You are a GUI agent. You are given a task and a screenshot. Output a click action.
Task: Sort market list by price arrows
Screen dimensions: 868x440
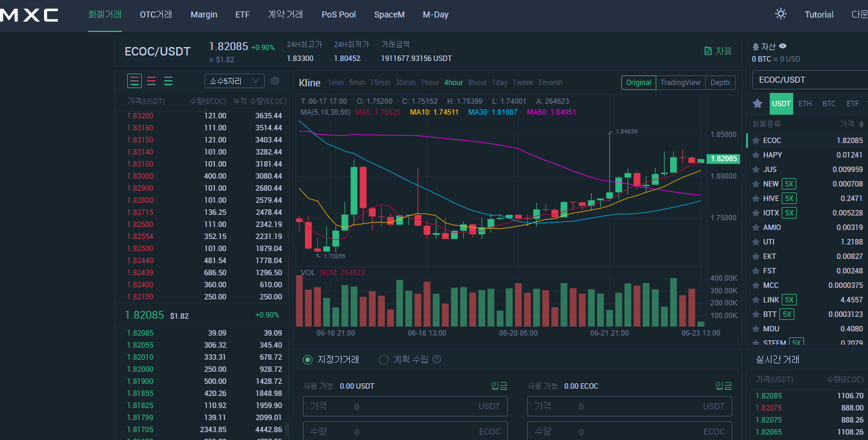[x=861, y=124]
